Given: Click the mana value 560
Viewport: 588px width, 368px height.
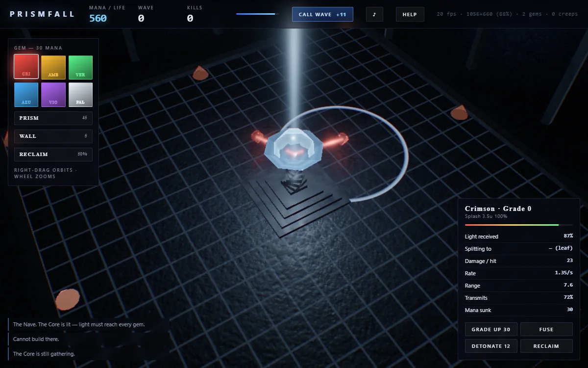Looking at the screenshot, I should tap(98, 18).
